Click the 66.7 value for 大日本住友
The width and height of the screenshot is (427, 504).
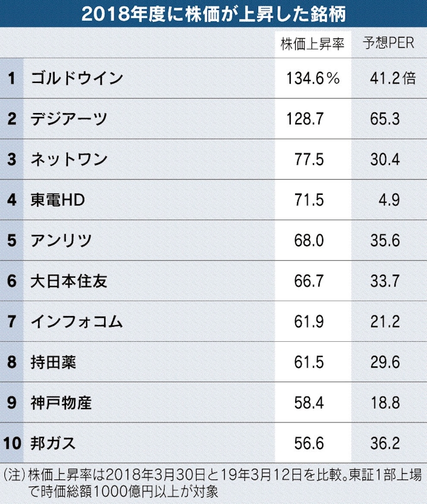click(309, 281)
